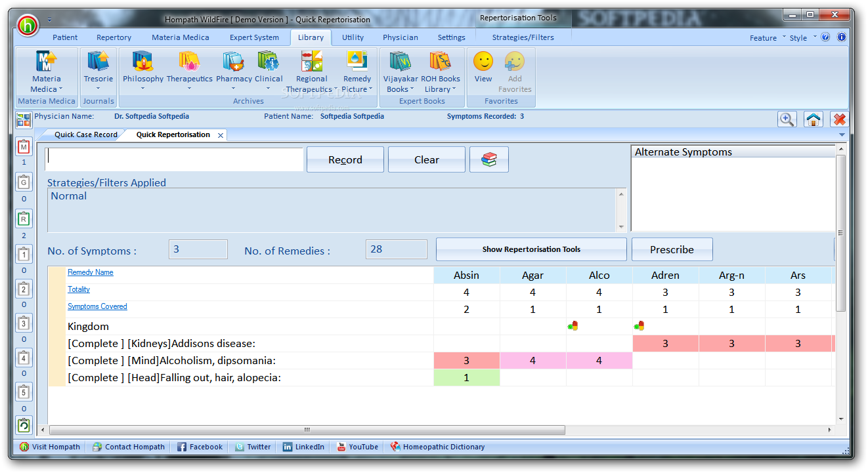Click the refresh clipboard sidebar icon

[x=24, y=426]
